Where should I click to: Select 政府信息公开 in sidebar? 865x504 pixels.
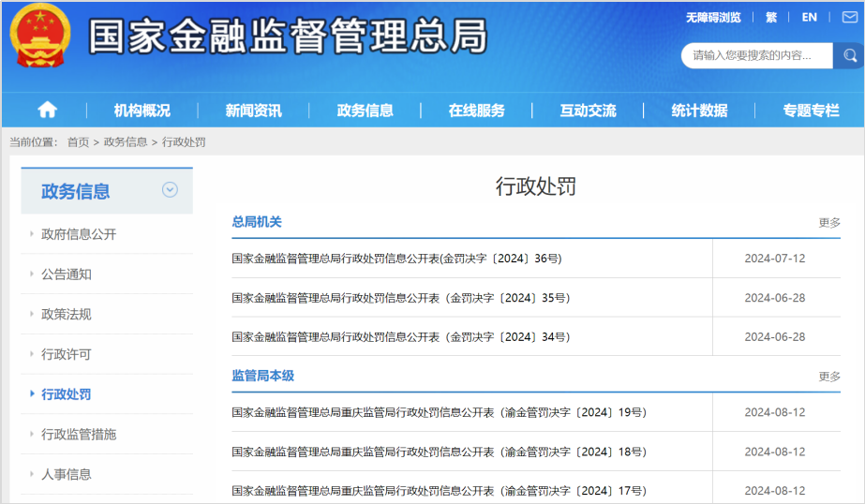coord(79,234)
